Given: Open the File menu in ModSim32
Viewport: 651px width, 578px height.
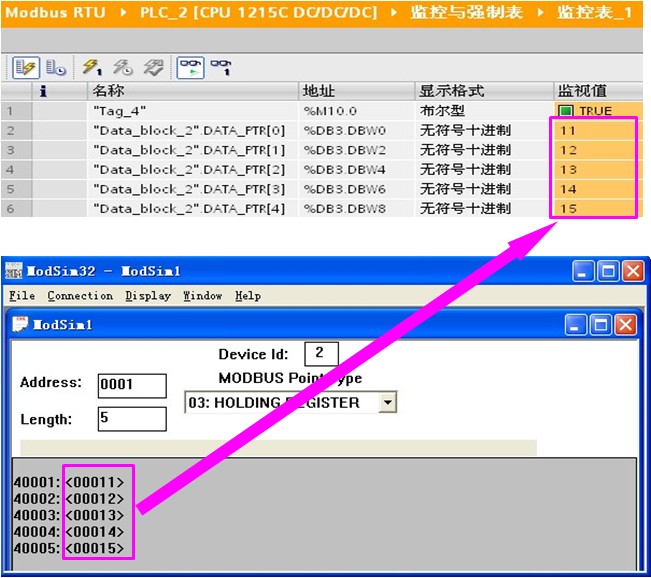Looking at the screenshot, I should 22,296.
